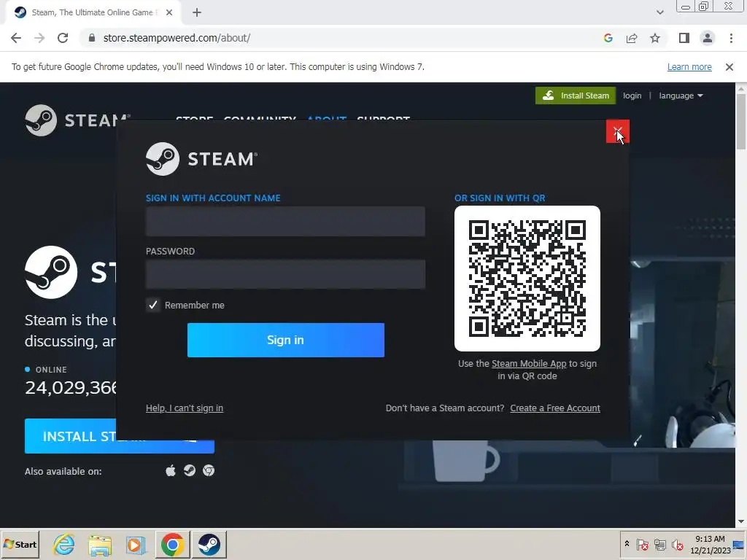Click the address bar URL

pyautogui.click(x=177, y=38)
